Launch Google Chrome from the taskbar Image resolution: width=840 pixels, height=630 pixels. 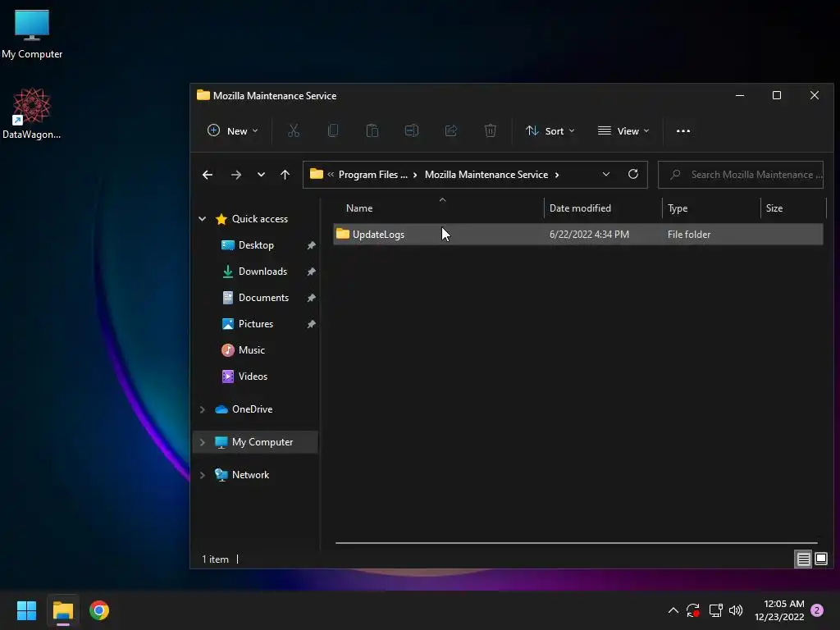point(99,610)
